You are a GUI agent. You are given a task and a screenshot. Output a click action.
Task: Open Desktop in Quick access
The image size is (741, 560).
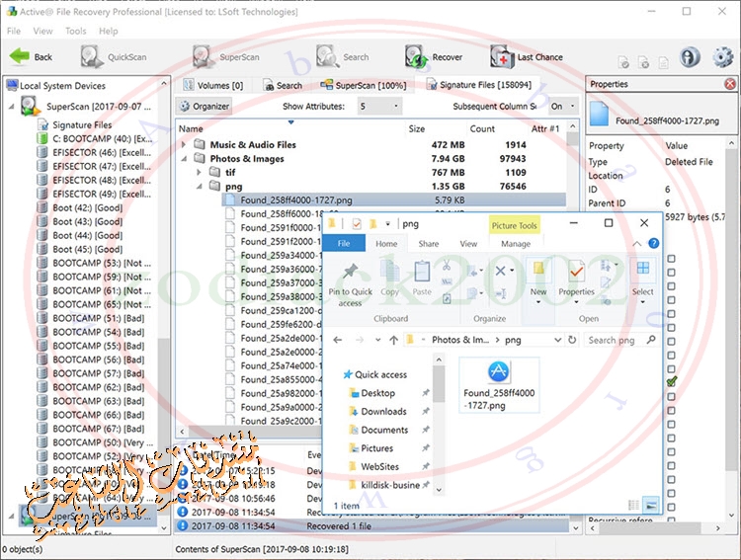(x=377, y=393)
